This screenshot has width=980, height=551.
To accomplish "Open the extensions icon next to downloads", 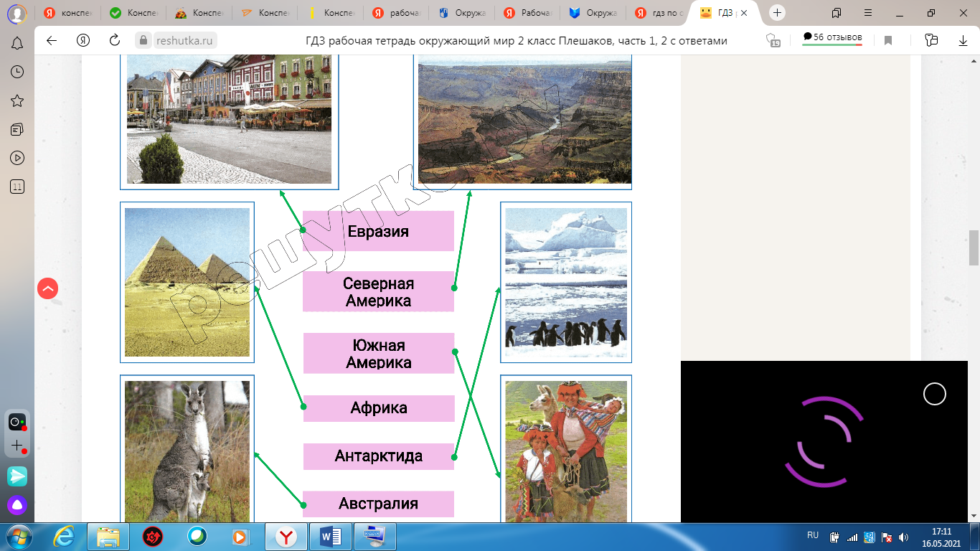I will coord(931,40).
